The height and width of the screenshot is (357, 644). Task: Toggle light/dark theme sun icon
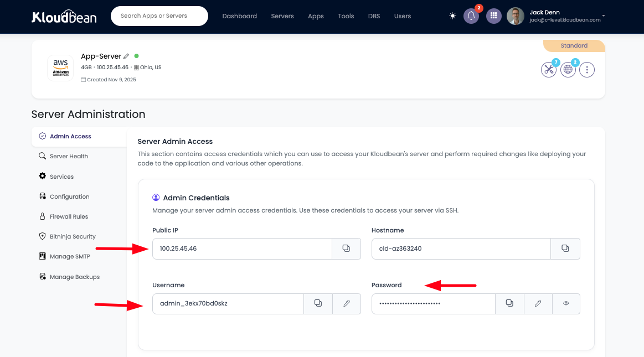coord(453,16)
